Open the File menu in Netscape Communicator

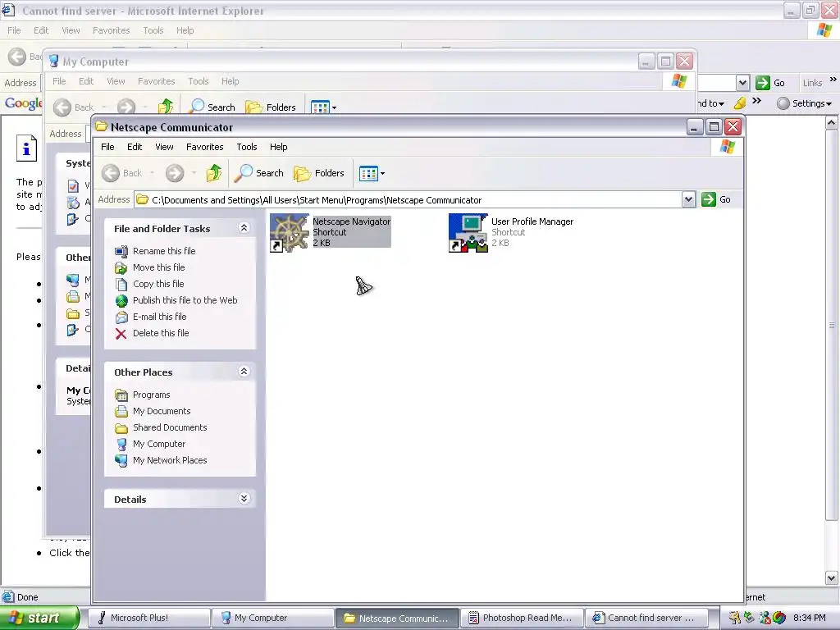click(107, 147)
